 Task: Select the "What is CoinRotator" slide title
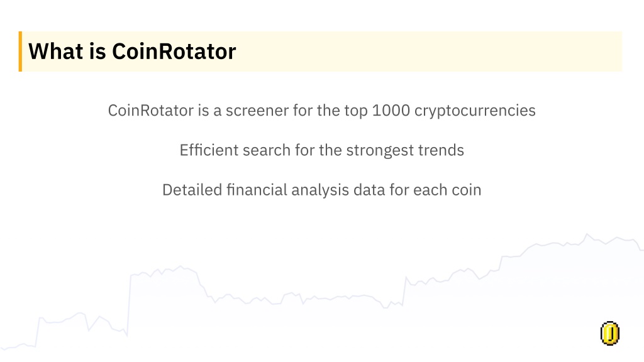(132, 52)
